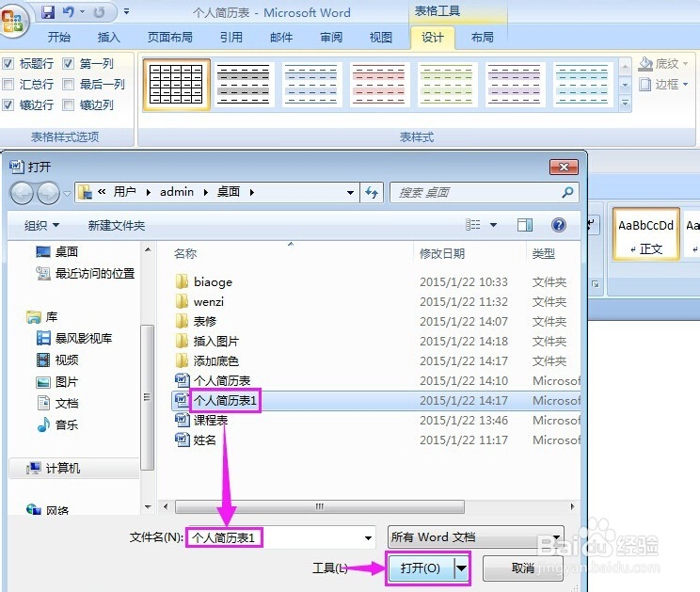
Task: Open the 审阅 ribbon tab
Action: [331, 37]
